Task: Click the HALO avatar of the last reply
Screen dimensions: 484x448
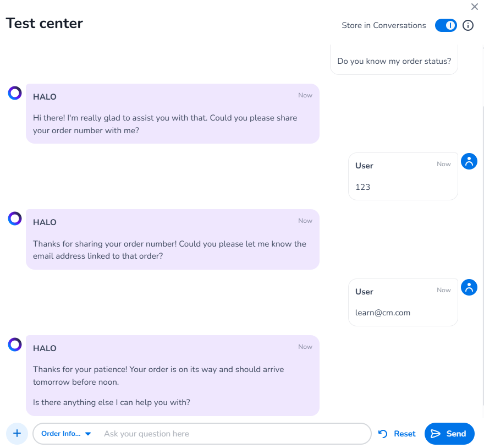Action: (15, 345)
